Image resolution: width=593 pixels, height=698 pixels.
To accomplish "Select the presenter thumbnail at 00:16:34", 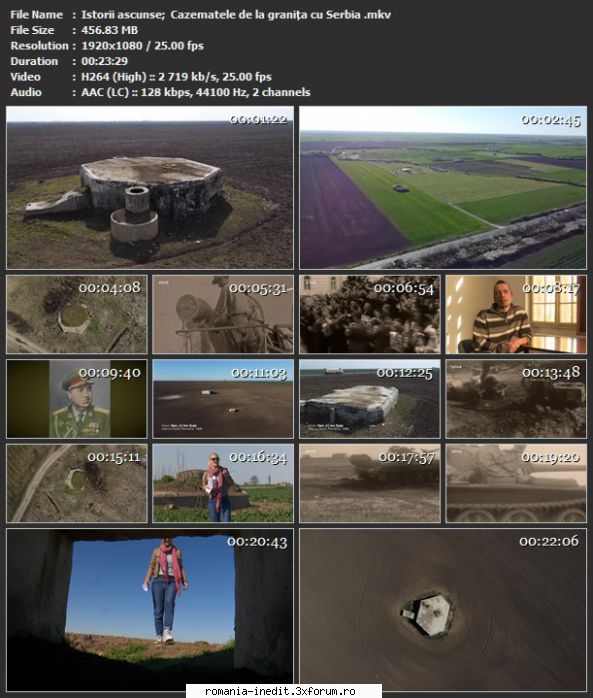I will 223,483.
